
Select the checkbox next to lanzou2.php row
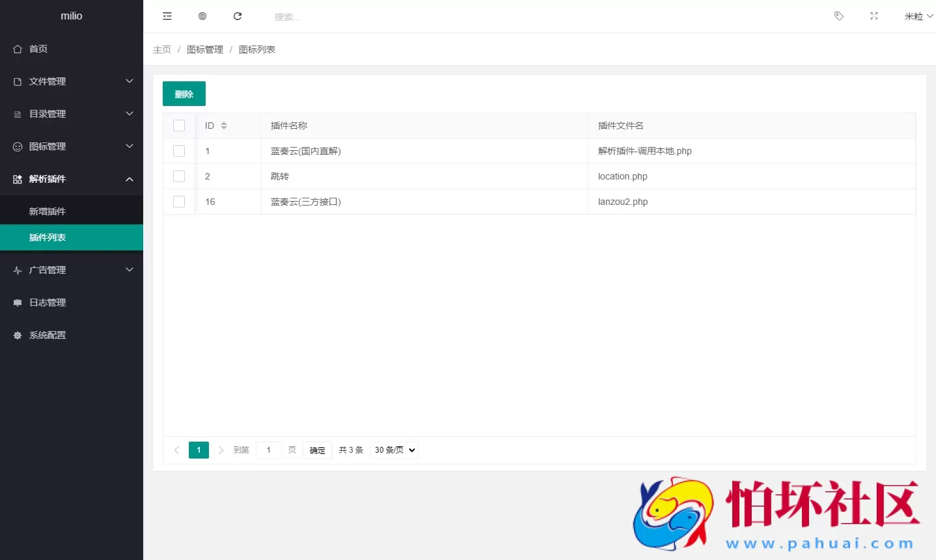click(179, 202)
